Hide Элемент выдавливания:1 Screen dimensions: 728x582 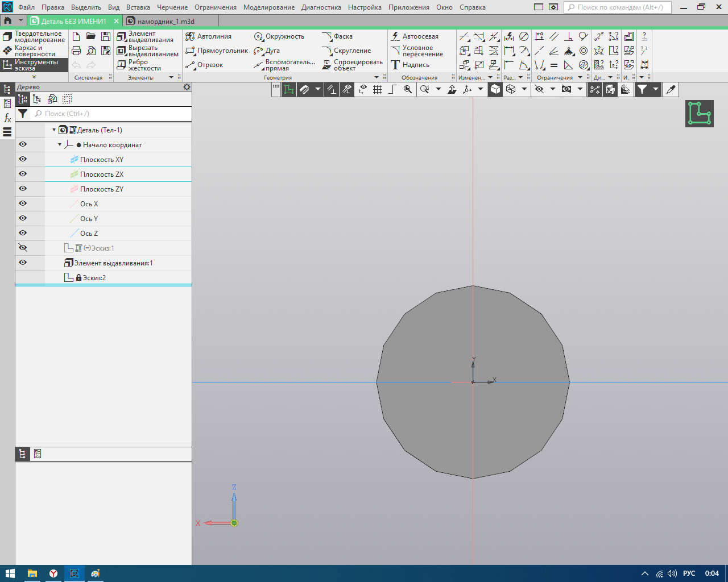23,263
